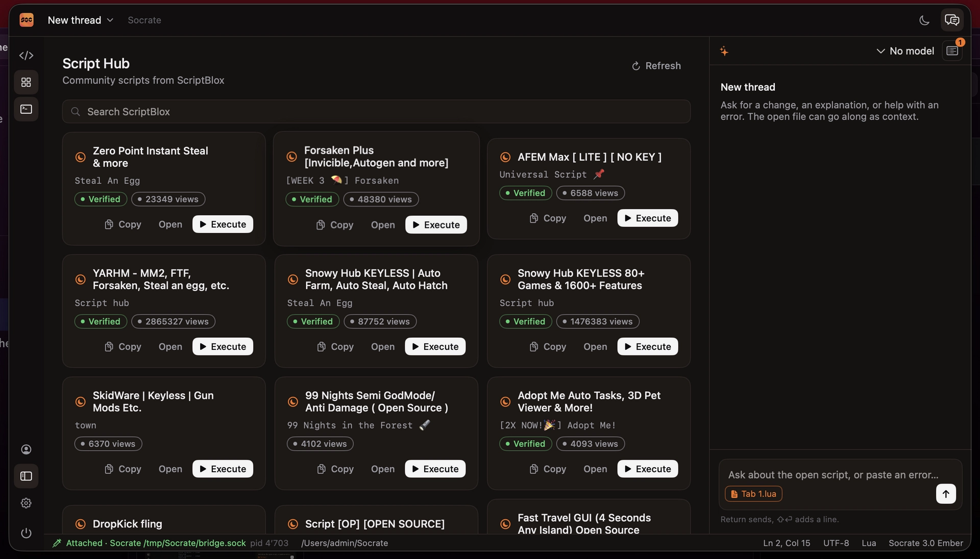
Task: Open the YARHM script
Action: [x=170, y=347]
